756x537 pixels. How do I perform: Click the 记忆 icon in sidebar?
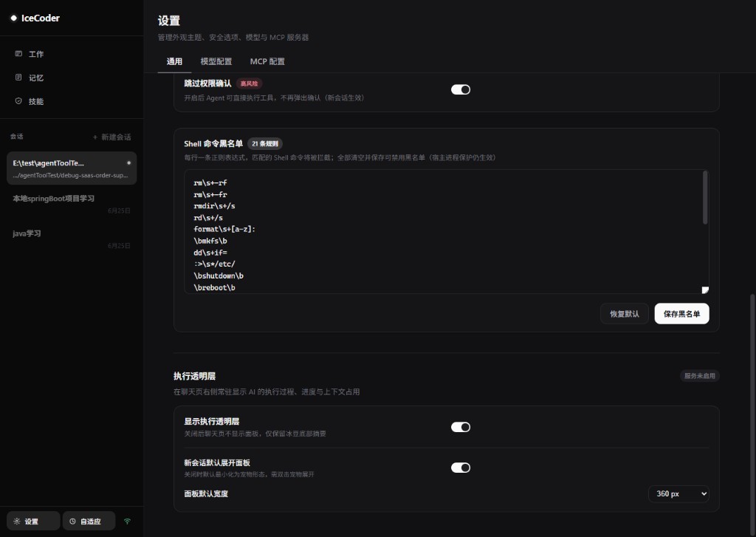click(18, 78)
